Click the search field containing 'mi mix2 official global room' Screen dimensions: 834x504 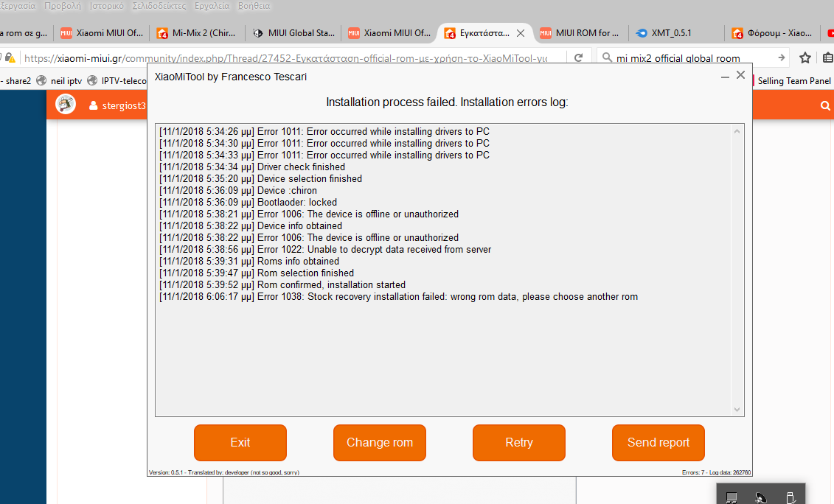692,57
